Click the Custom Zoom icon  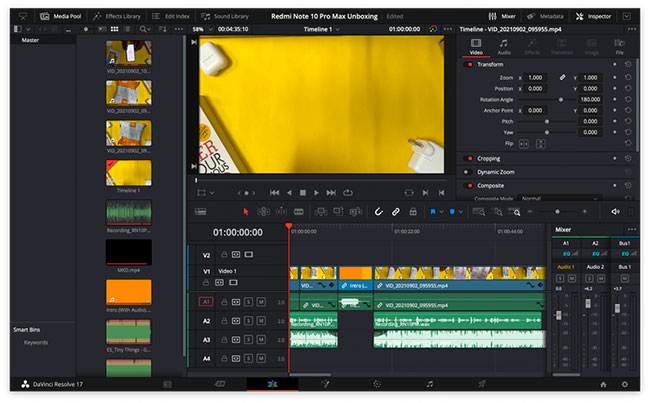(x=514, y=212)
